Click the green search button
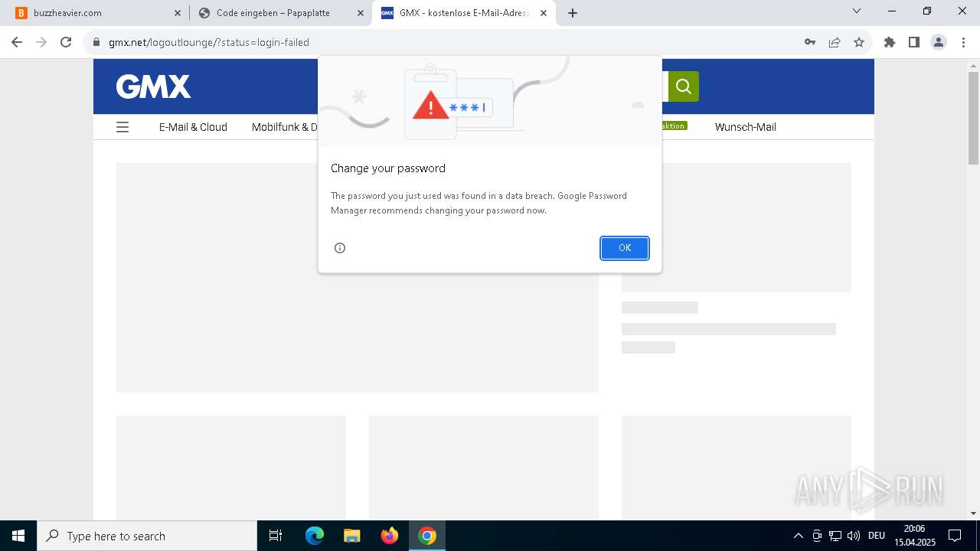Screen dimensions: 980x551 pos(684,86)
